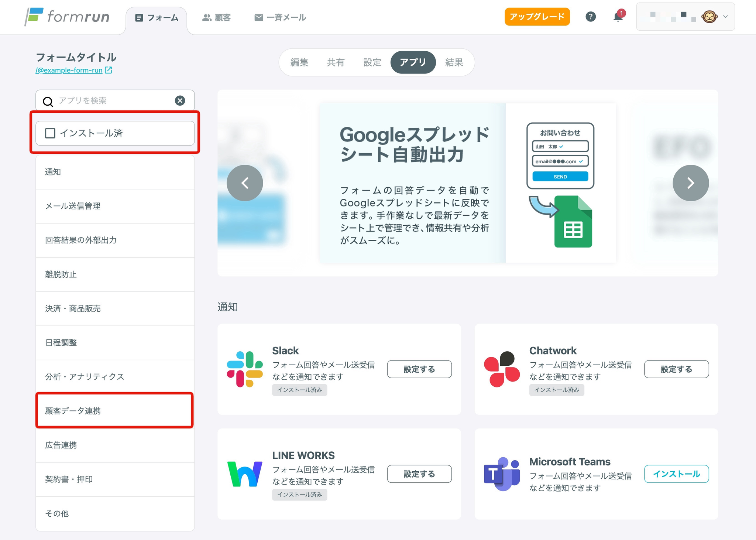Click the external link icon beside form URL
The image size is (756, 540).
[109, 70]
